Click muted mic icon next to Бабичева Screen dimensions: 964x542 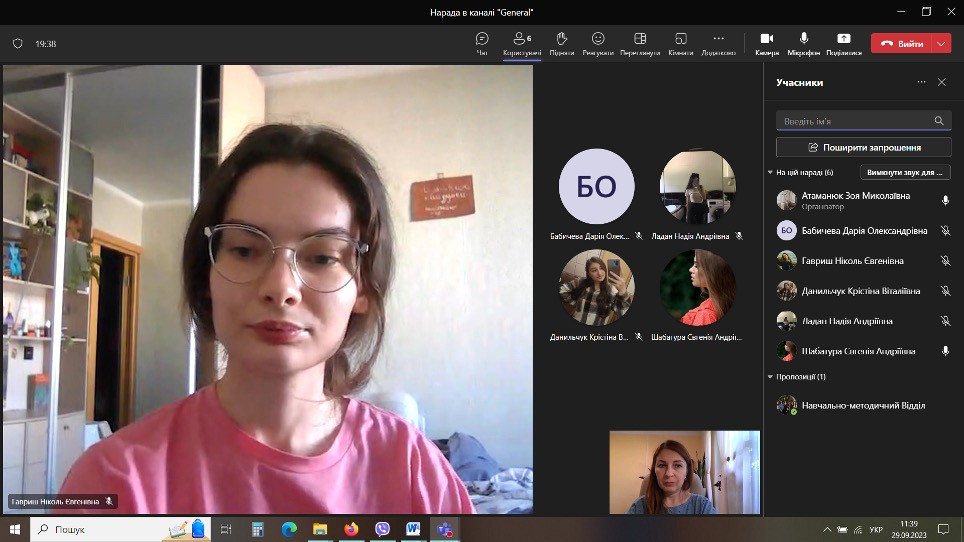click(946, 230)
